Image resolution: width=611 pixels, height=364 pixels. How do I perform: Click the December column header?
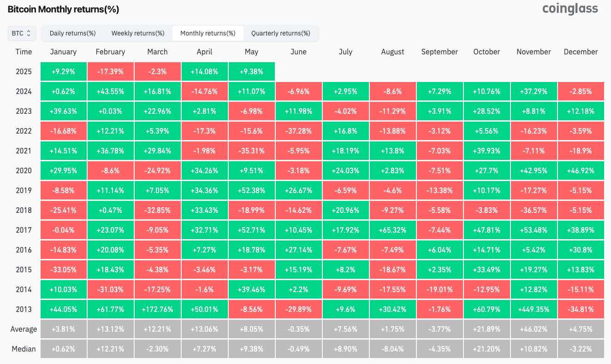tap(581, 52)
